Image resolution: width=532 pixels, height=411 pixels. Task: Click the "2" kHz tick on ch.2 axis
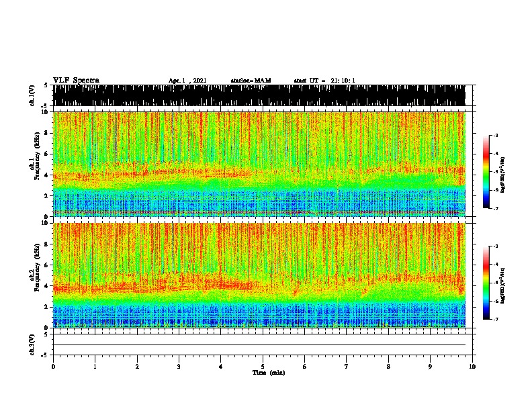pyautogui.click(x=46, y=307)
